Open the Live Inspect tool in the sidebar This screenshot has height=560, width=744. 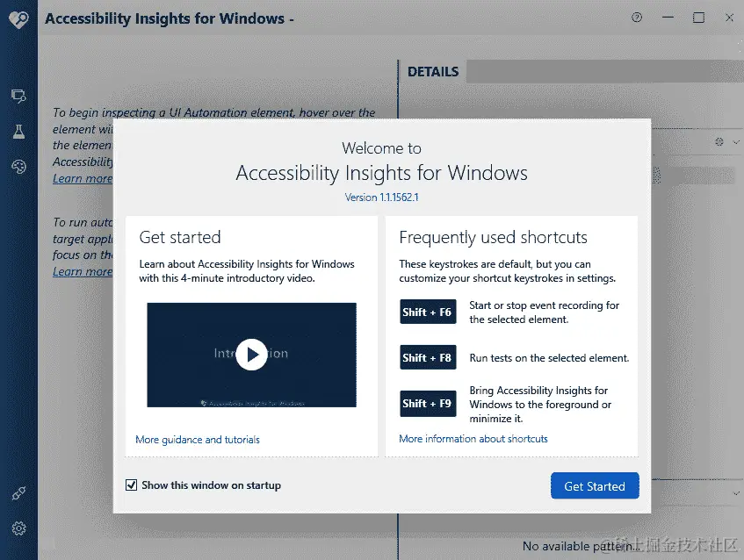click(x=18, y=97)
